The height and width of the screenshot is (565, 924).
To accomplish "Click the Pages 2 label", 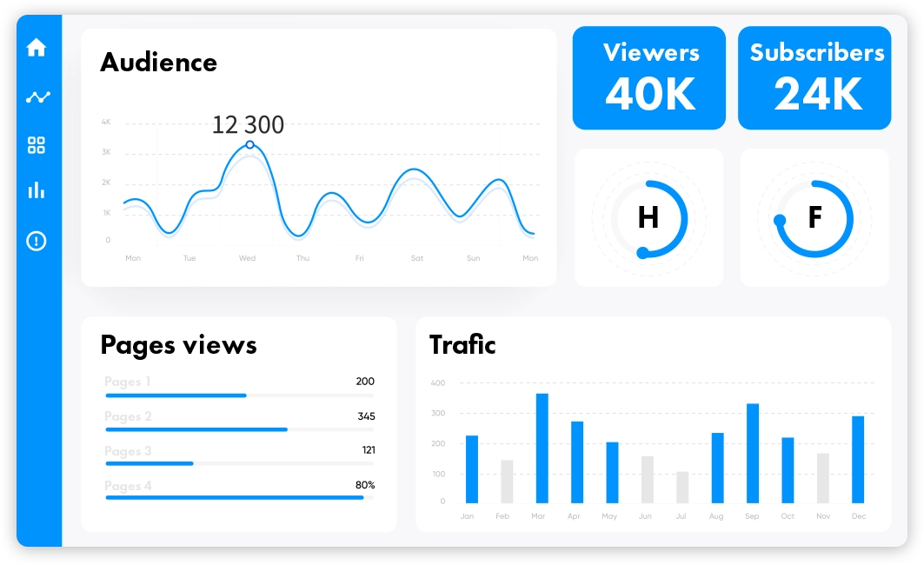I will (x=128, y=416).
